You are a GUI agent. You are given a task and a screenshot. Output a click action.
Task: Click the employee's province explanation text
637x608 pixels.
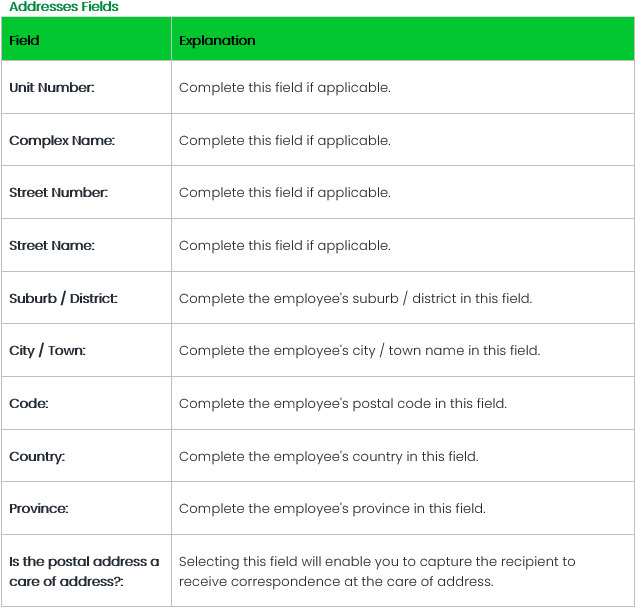(x=332, y=509)
